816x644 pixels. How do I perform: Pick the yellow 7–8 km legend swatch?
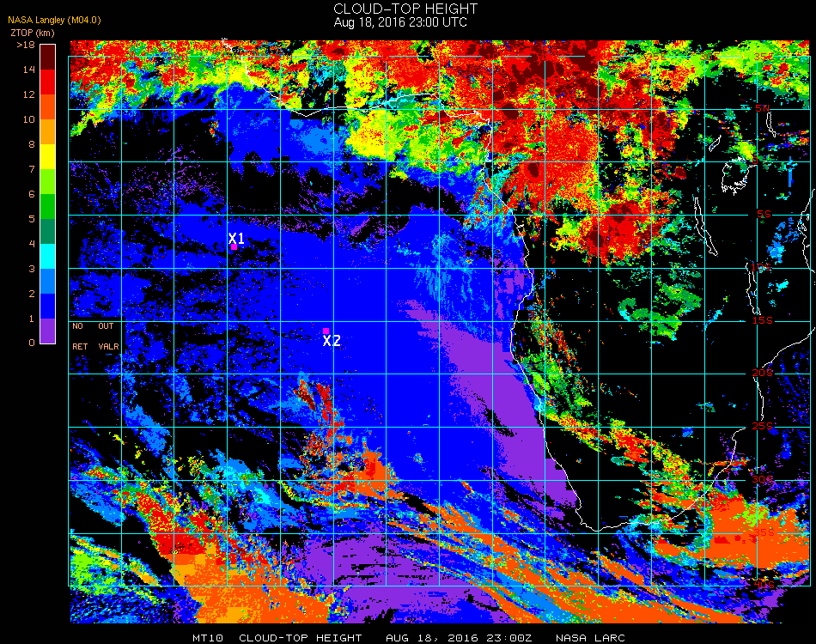click(x=48, y=156)
